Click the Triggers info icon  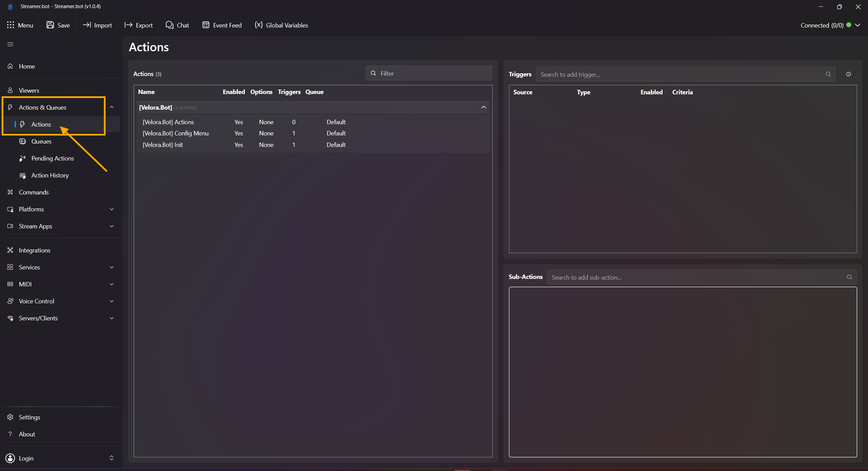848,74
